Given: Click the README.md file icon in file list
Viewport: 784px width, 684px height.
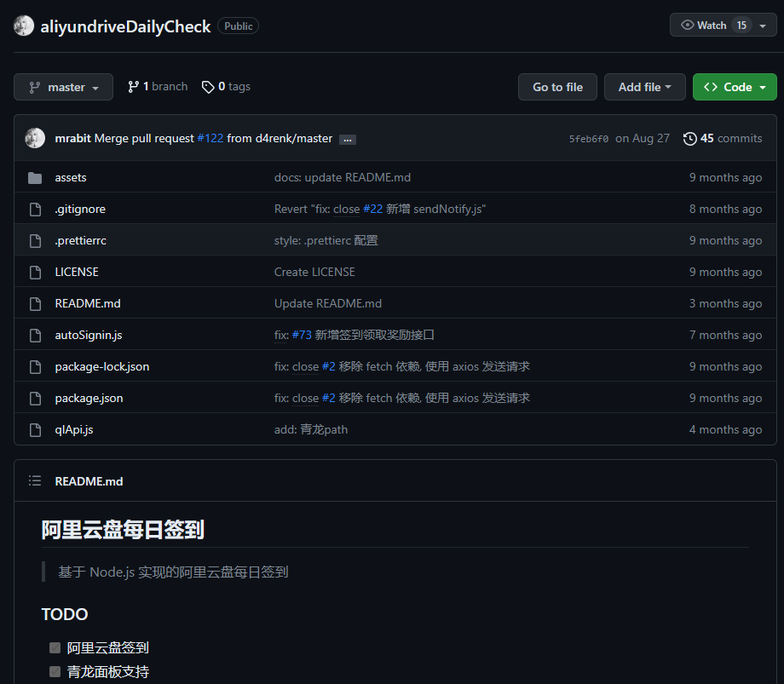Looking at the screenshot, I should [x=35, y=304].
